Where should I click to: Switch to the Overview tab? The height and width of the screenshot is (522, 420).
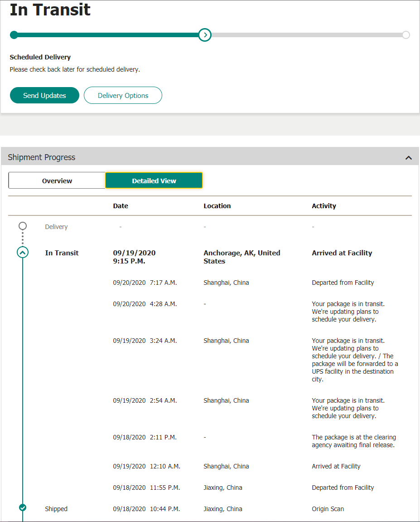57,181
